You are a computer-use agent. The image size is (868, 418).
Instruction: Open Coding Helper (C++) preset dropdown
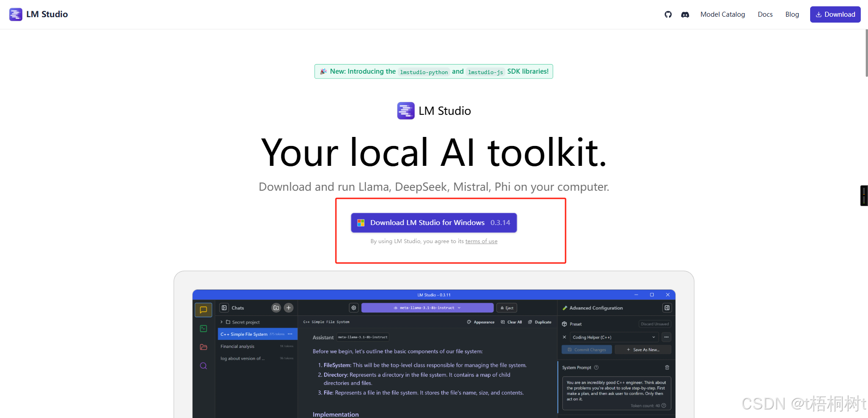pyautogui.click(x=614, y=337)
